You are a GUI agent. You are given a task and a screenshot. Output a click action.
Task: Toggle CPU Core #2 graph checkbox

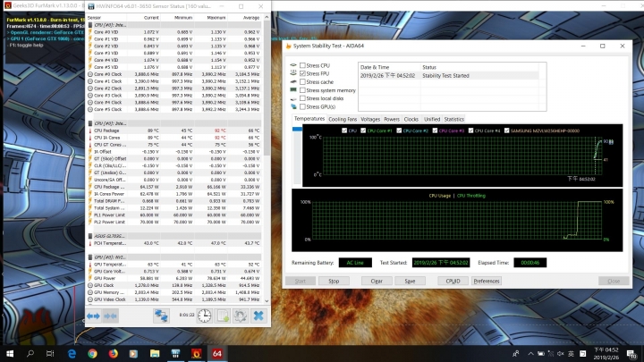[x=399, y=130]
